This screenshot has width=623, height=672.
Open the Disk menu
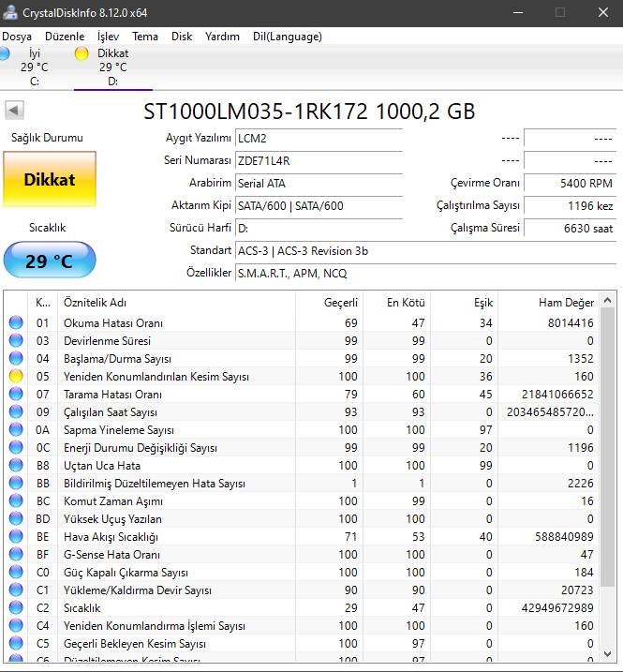tap(182, 37)
